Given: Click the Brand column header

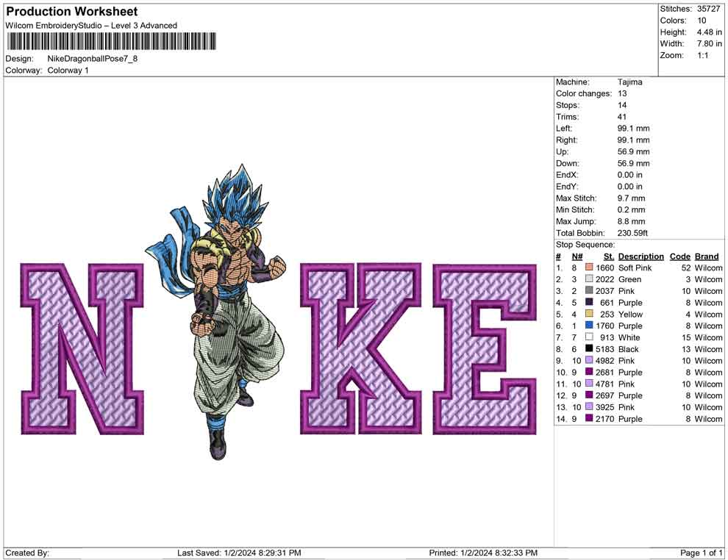Looking at the screenshot, I should [x=707, y=256].
